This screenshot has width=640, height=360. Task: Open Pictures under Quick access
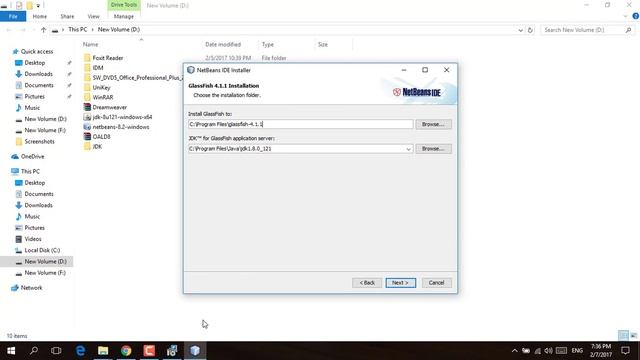point(34,96)
